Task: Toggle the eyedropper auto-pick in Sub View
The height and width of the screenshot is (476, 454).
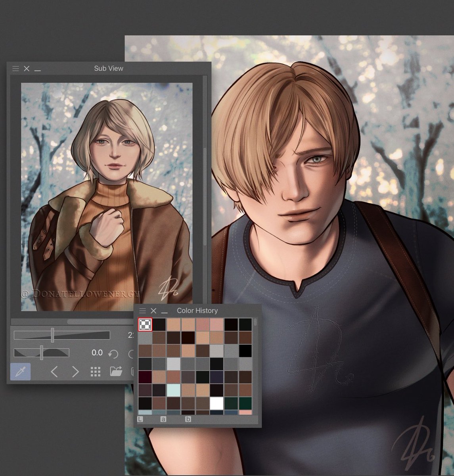Action: (x=20, y=372)
